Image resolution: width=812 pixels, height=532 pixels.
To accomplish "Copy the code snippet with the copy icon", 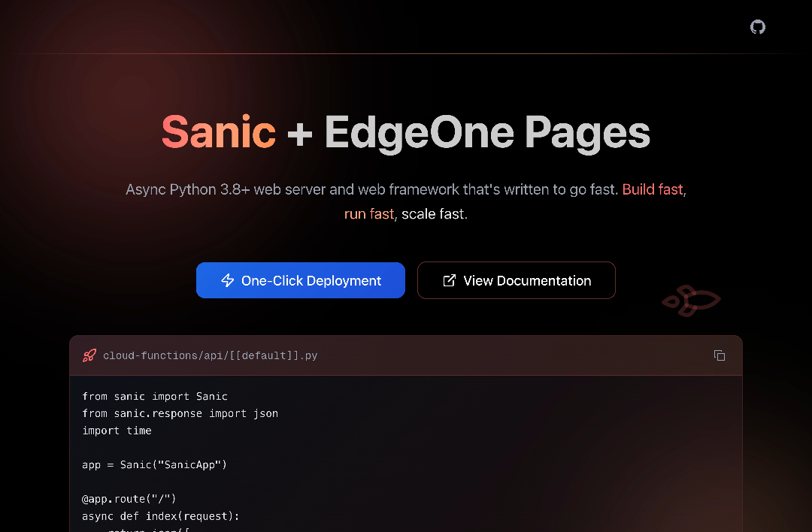I will [720, 355].
